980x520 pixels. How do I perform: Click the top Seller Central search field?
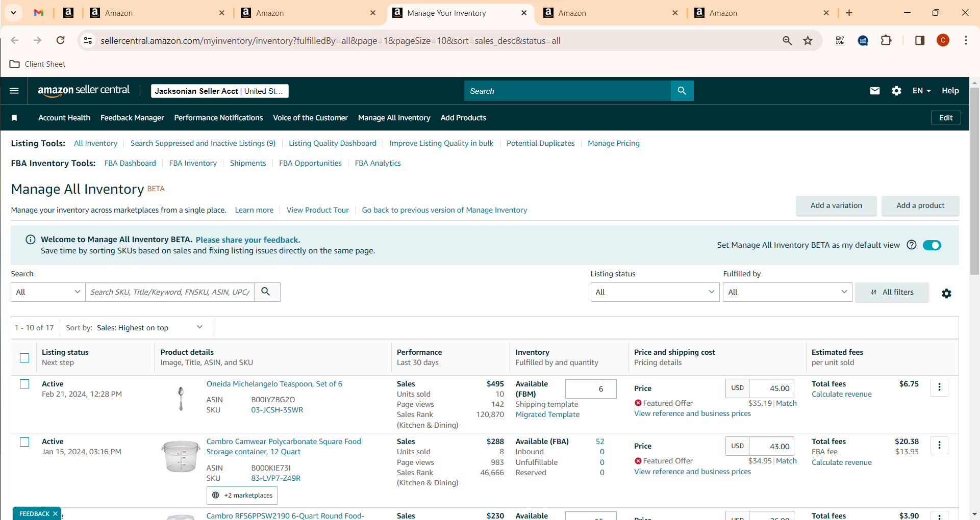coord(567,91)
